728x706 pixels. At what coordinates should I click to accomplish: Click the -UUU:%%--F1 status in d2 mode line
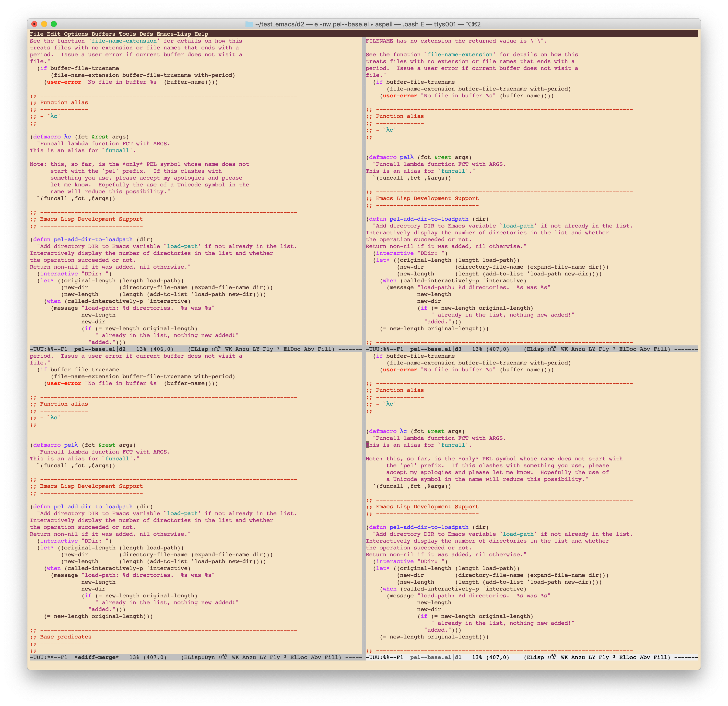pos(49,349)
